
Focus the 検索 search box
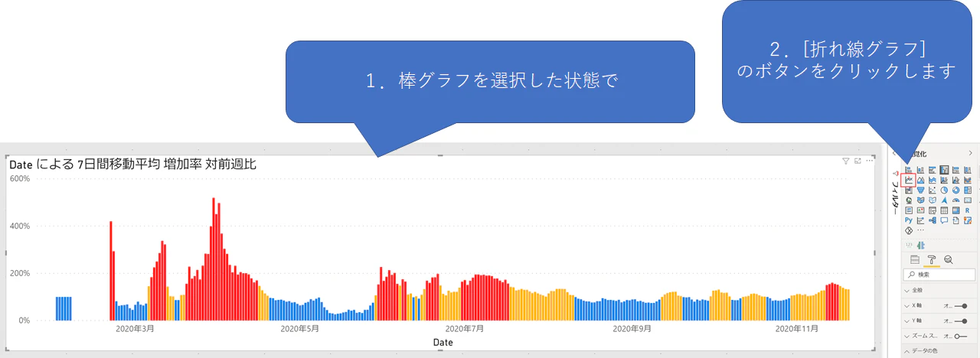(x=939, y=274)
